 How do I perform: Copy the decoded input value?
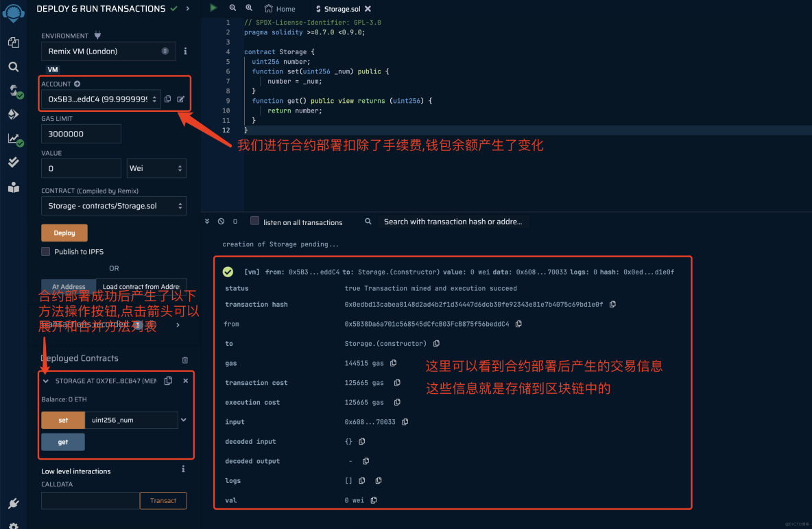pos(362,441)
